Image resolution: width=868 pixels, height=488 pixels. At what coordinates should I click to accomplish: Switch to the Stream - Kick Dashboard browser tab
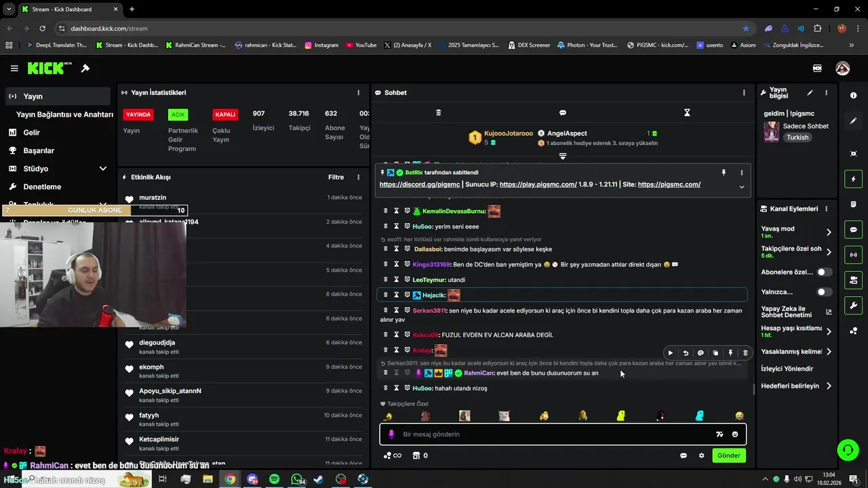69,9
